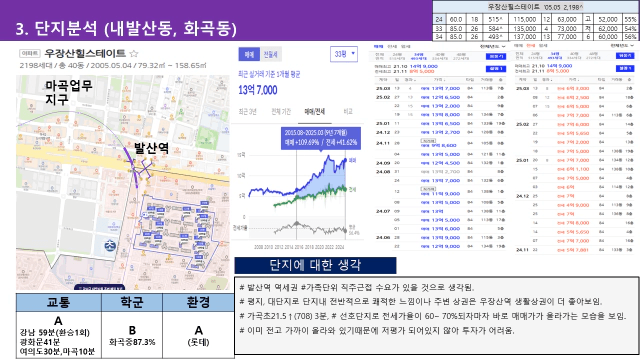Switch to 전월세 price toggle
Viewport: 640px width, 360px height.
click(x=270, y=54)
